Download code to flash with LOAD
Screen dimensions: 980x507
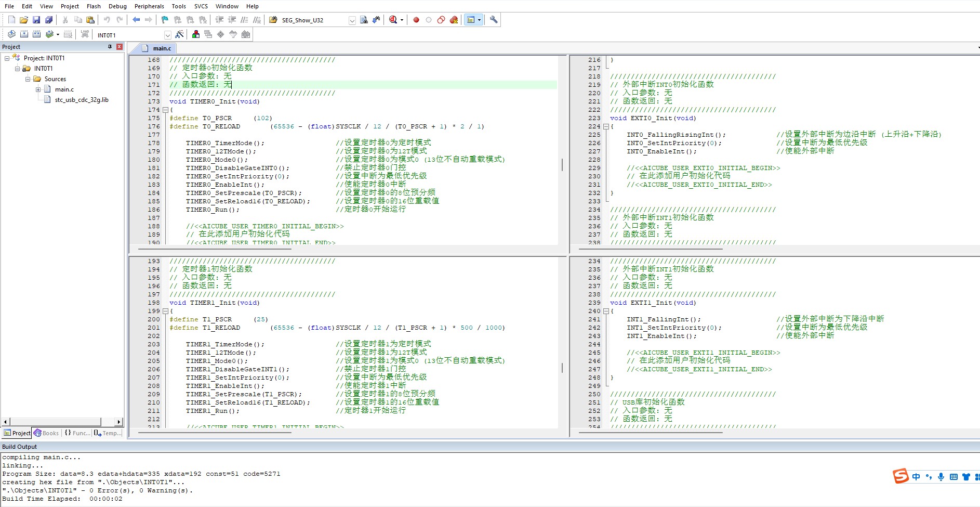pos(85,34)
